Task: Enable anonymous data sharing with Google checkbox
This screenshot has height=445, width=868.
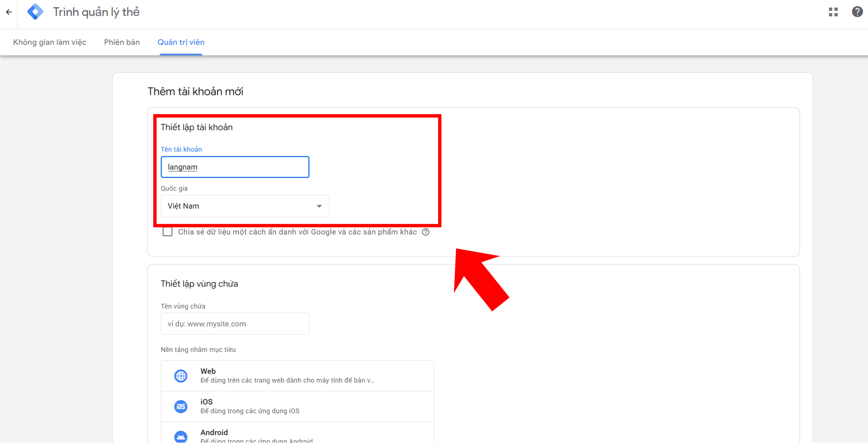Action: 167,232
